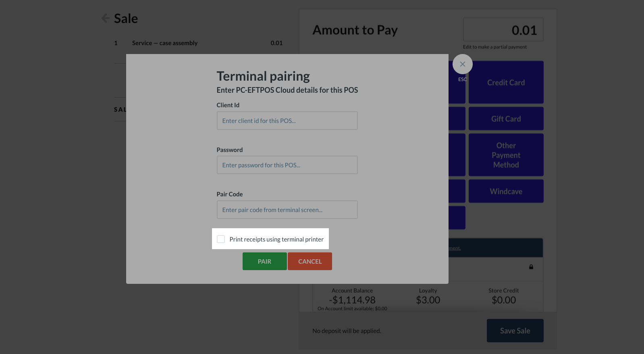The image size is (644, 354).
Task: Click the Print receipts checkbox label text
Action: coord(276,239)
